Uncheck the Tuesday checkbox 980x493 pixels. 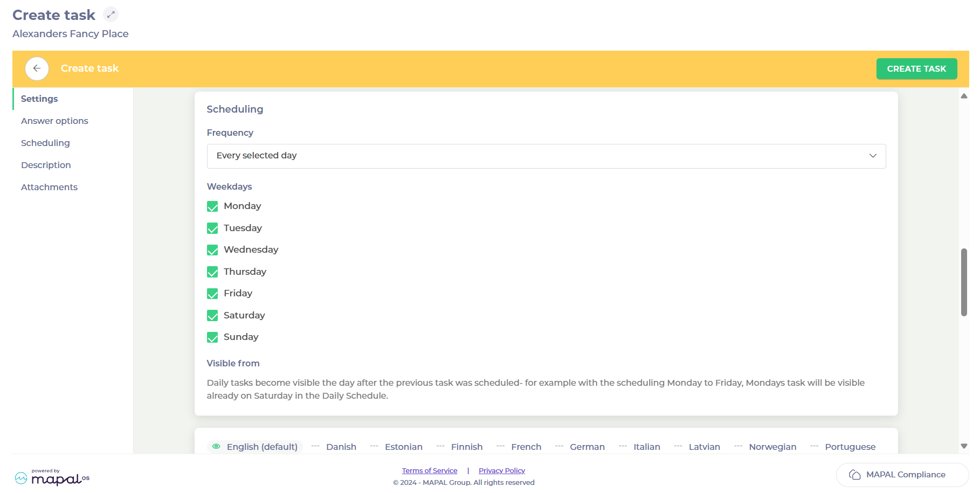click(x=212, y=228)
